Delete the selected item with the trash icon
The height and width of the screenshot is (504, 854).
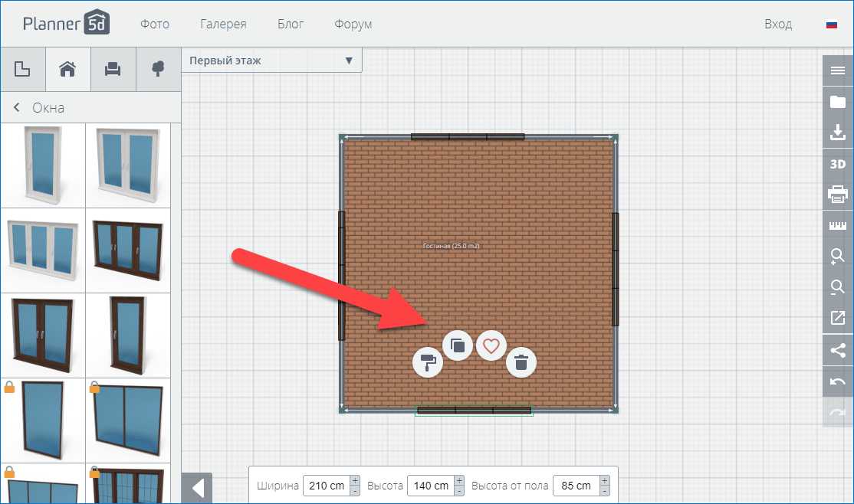[x=521, y=362]
